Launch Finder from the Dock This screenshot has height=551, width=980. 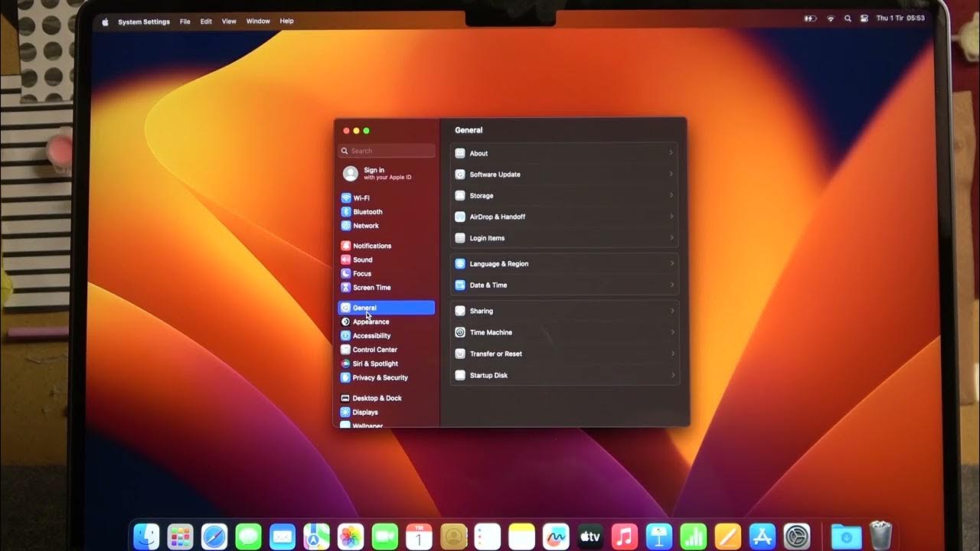(146, 536)
